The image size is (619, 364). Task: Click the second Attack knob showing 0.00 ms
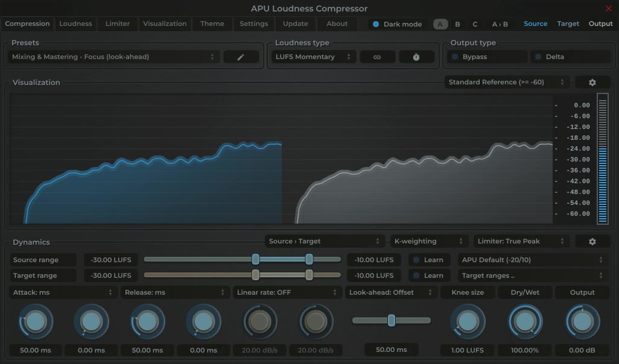[x=92, y=322]
